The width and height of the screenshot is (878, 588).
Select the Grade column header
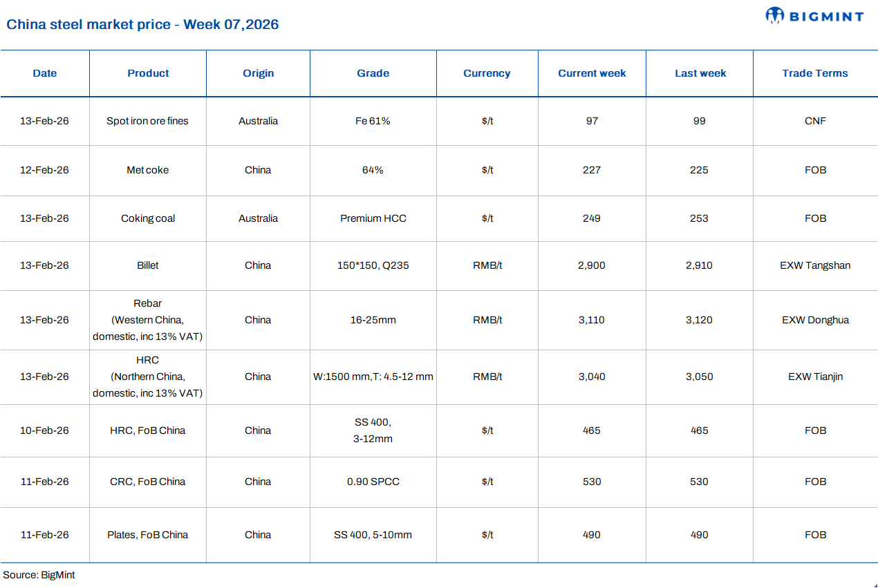pyautogui.click(x=373, y=73)
